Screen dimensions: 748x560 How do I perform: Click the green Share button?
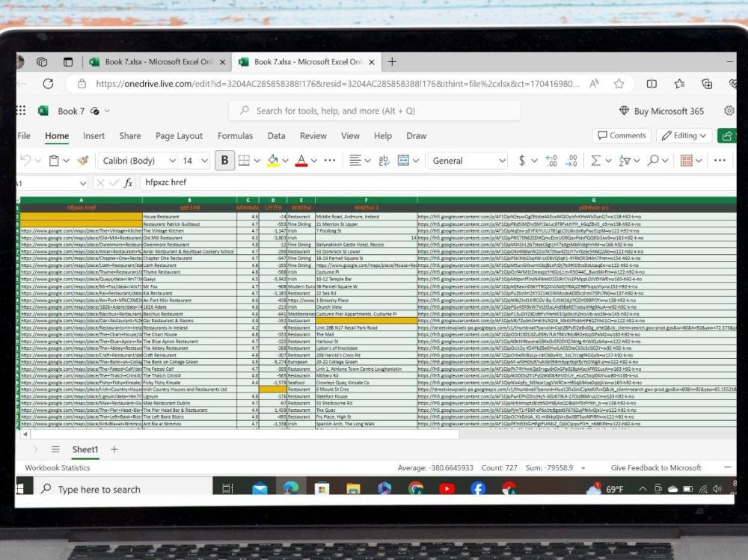(x=727, y=136)
